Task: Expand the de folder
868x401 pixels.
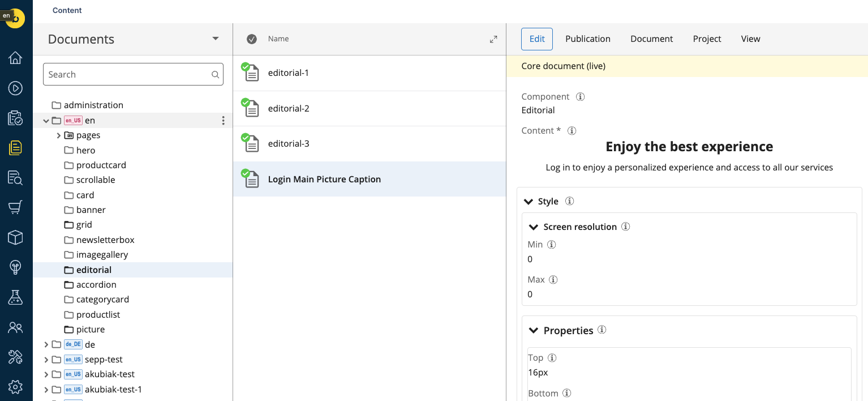Action: (x=46, y=344)
